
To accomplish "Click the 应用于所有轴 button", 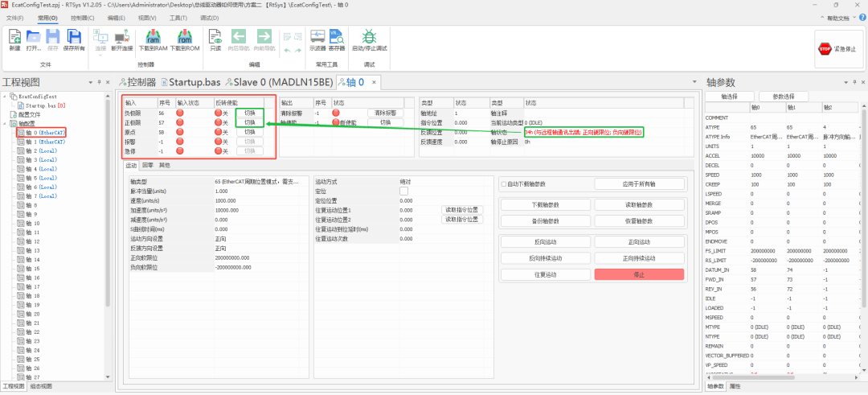I will click(640, 184).
